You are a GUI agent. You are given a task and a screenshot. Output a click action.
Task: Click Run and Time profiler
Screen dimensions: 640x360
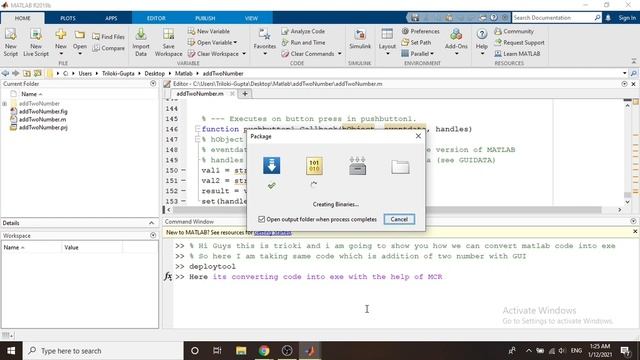click(x=303, y=42)
